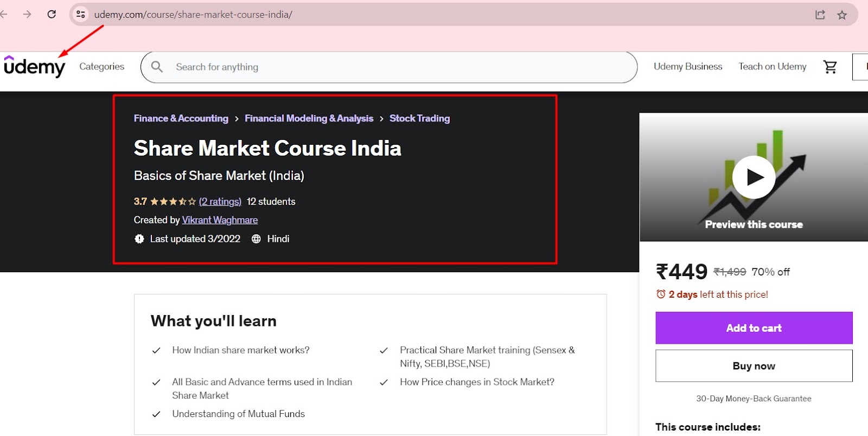Go to Udemy home via logo
This screenshot has width=868, height=436.
point(34,66)
